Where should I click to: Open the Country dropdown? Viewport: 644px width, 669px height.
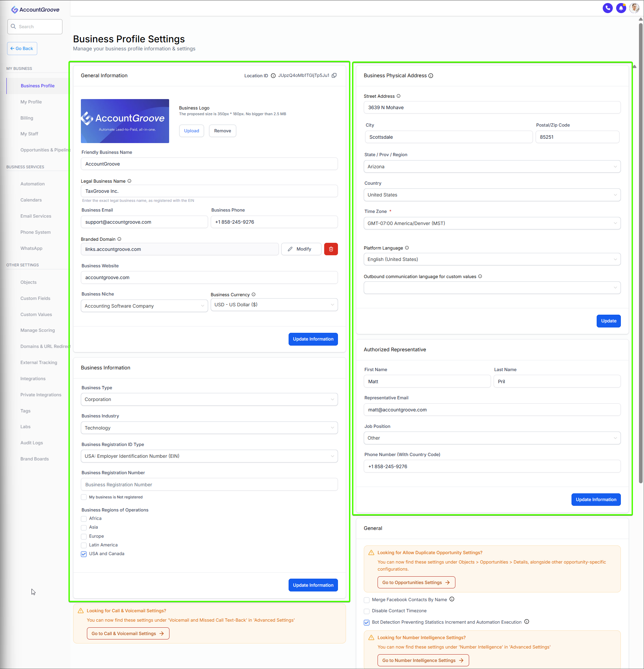tap(492, 195)
